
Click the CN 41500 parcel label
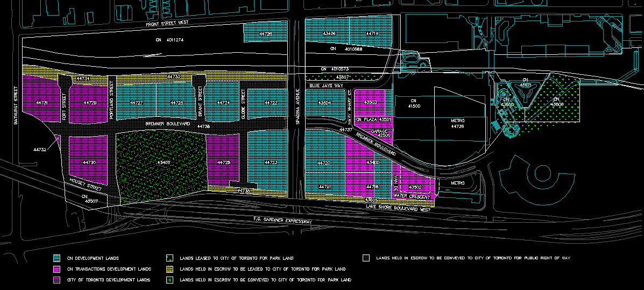coord(414,103)
